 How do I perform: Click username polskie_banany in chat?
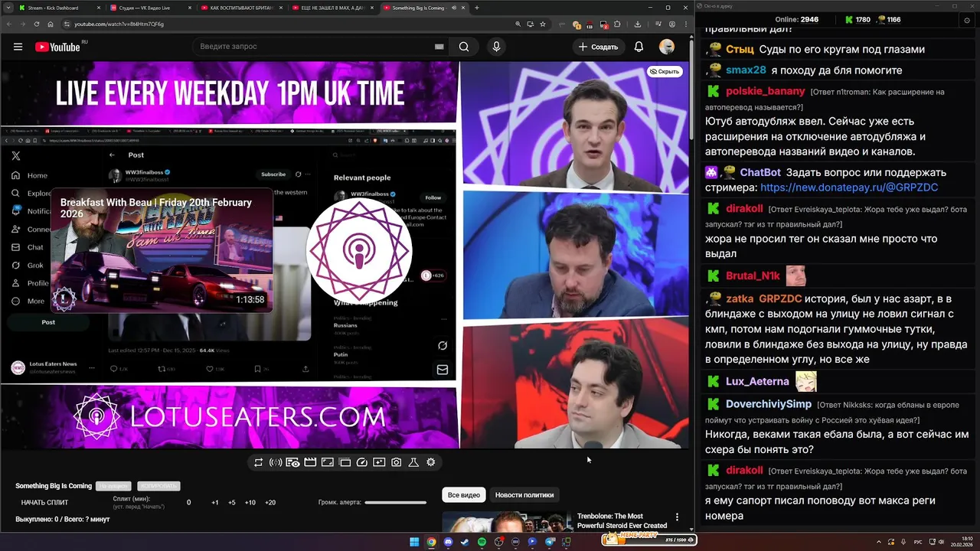(x=766, y=92)
